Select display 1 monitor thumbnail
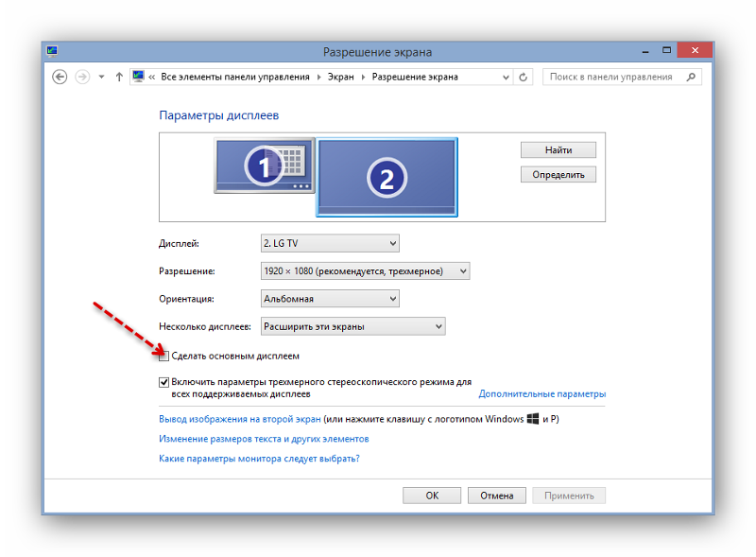This screenshot has width=756, height=557. (265, 165)
